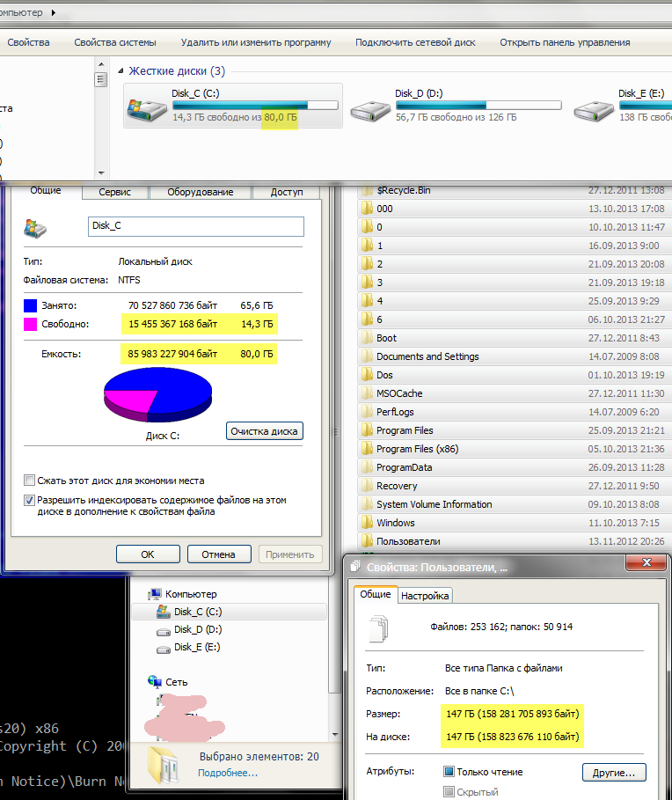Click the disk icon beside the Disk_C name field

point(35,229)
